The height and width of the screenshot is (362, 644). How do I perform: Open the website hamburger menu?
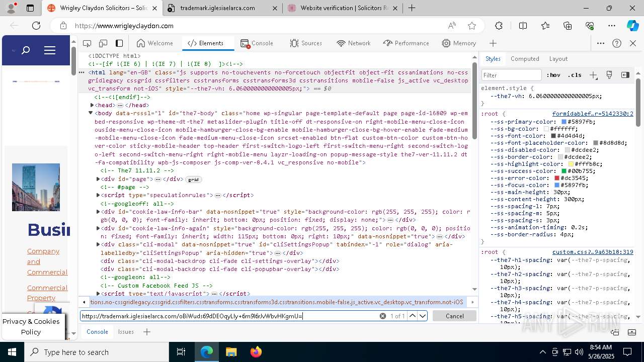pyautogui.click(x=50, y=50)
